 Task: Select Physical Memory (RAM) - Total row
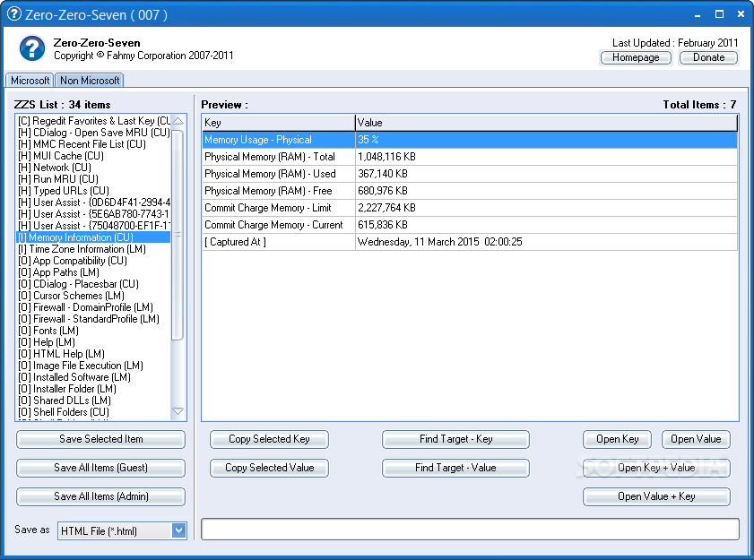pyautogui.click(x=470, y=157)
